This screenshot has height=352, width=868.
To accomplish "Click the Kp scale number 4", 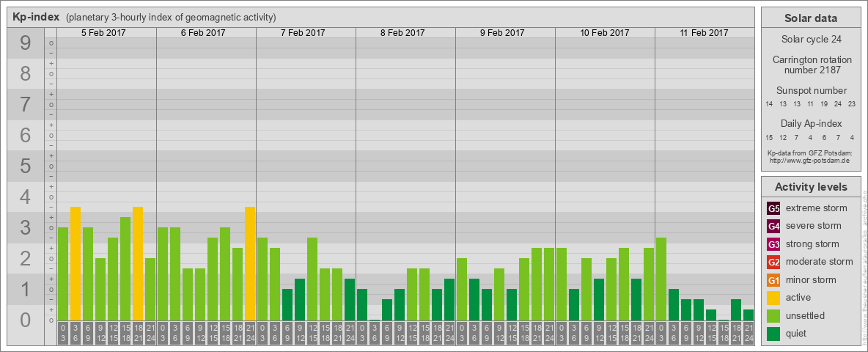I will click(25, 197).
